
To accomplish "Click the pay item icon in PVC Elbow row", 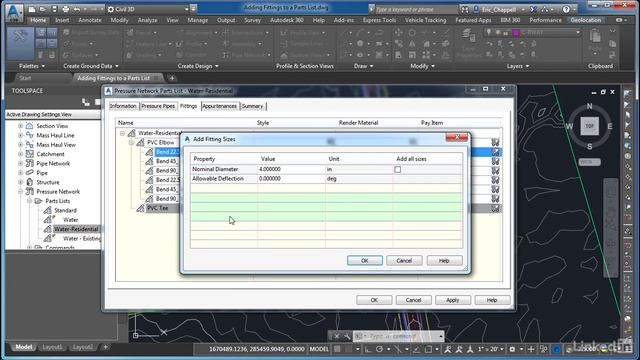I will tap(495, 142).
